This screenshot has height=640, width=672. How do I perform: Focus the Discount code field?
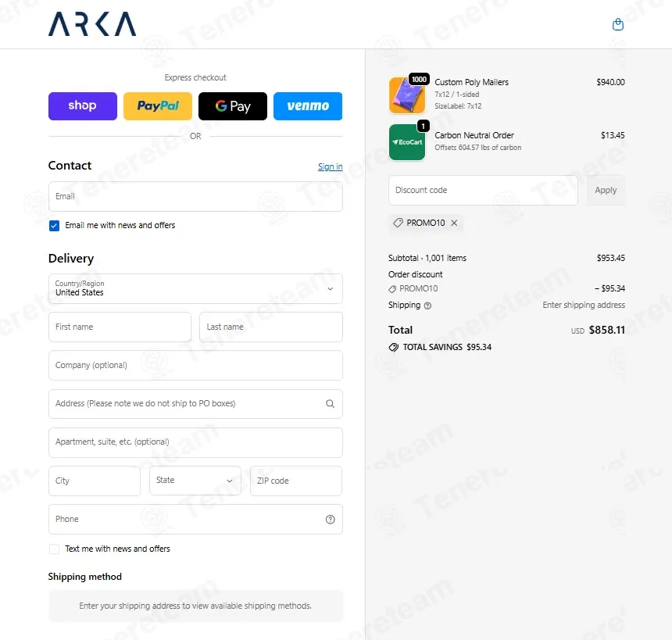(x=483, y=191)
